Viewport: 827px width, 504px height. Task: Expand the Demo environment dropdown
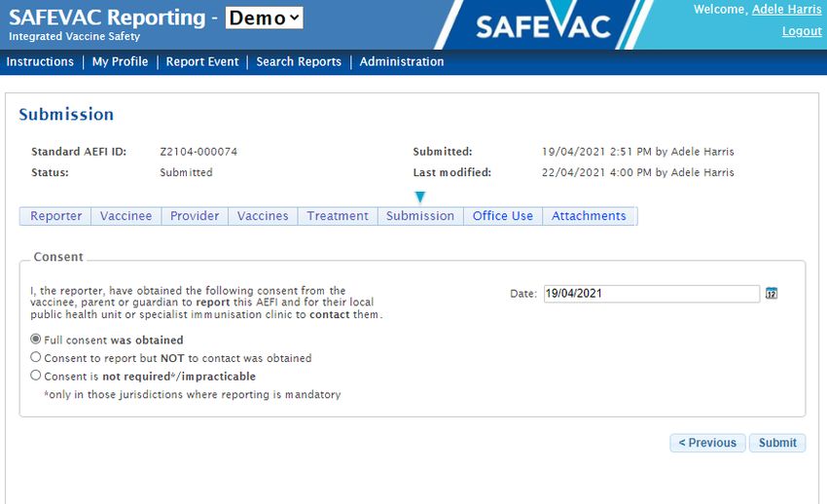tap(265, 18)
